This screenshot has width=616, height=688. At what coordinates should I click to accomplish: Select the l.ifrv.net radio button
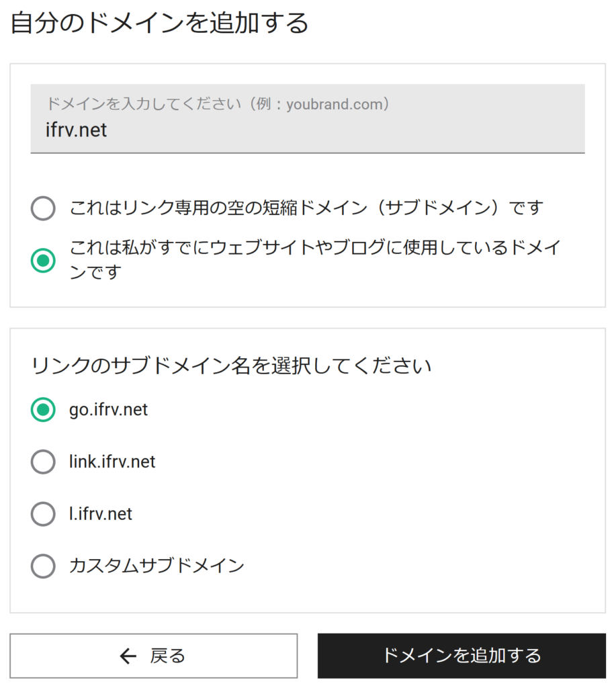click(x=43, y=513)
